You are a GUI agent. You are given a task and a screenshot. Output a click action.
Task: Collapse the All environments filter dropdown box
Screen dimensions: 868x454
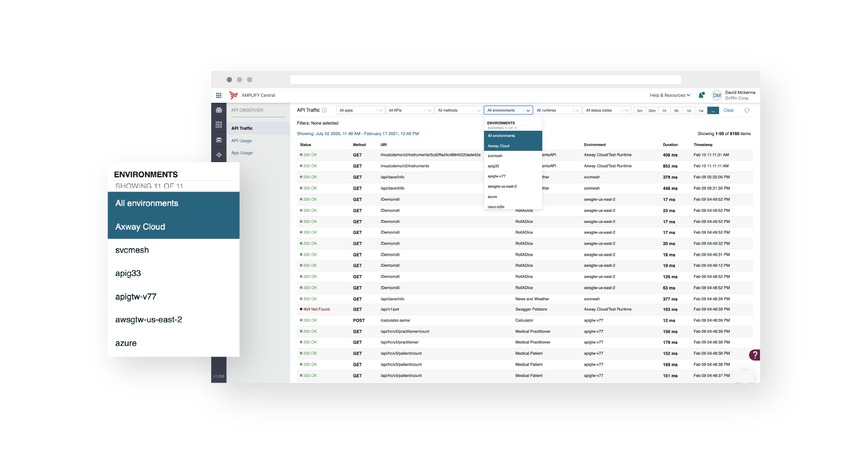(508, 110)
